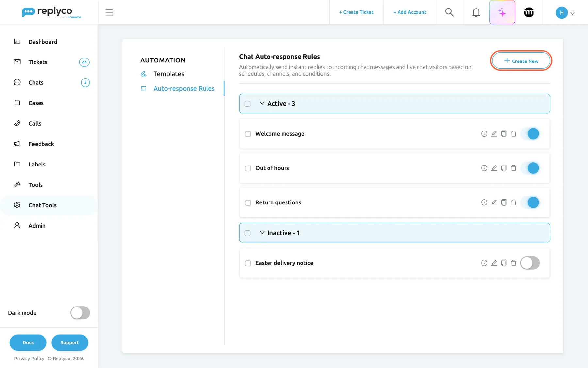Collapse the Inactive - 1 group chevron
The image size is (588, 368).
pos(262,233)
